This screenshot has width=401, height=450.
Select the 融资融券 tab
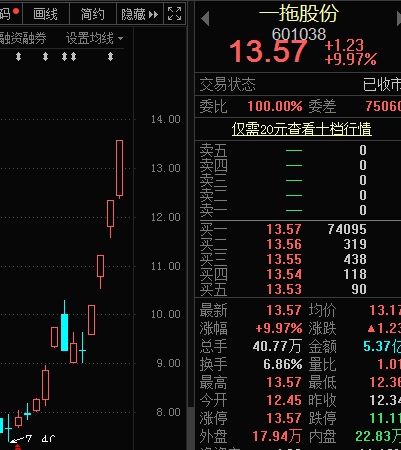click(x=23, y=39)
